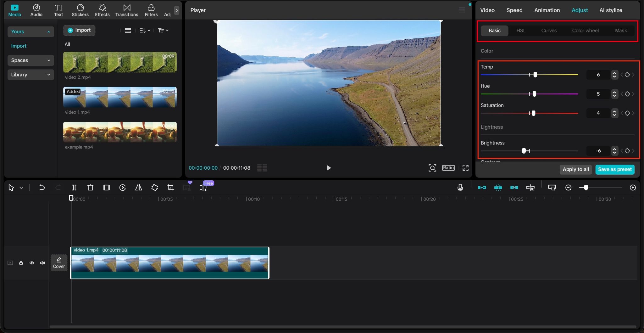Click the Temp slider handle
The image size is (644, 333).
535,75
